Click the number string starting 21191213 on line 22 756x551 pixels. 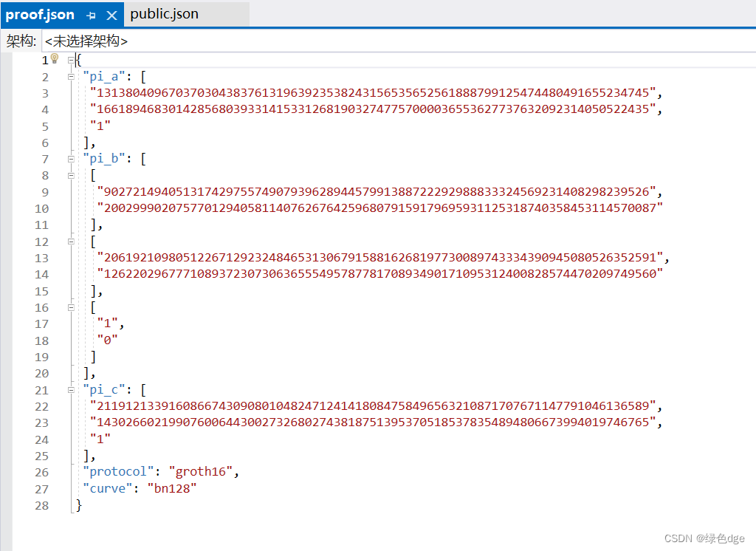click(373, 405)
